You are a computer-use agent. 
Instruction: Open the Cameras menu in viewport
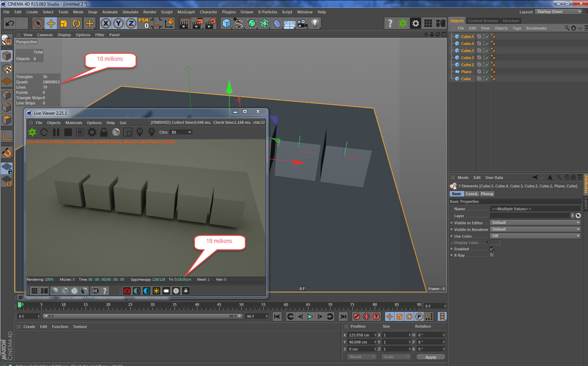45,35
